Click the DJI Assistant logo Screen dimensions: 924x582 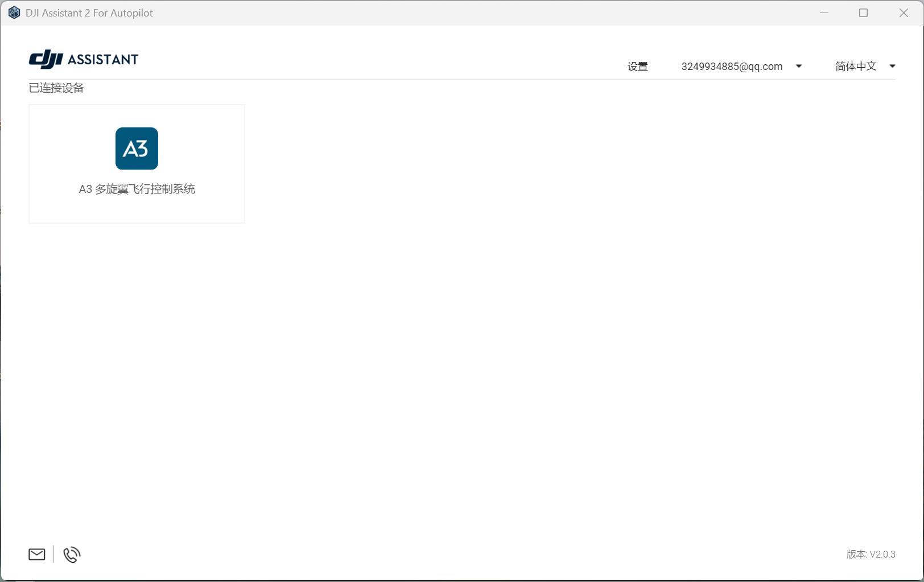click(x=84, y=59)
